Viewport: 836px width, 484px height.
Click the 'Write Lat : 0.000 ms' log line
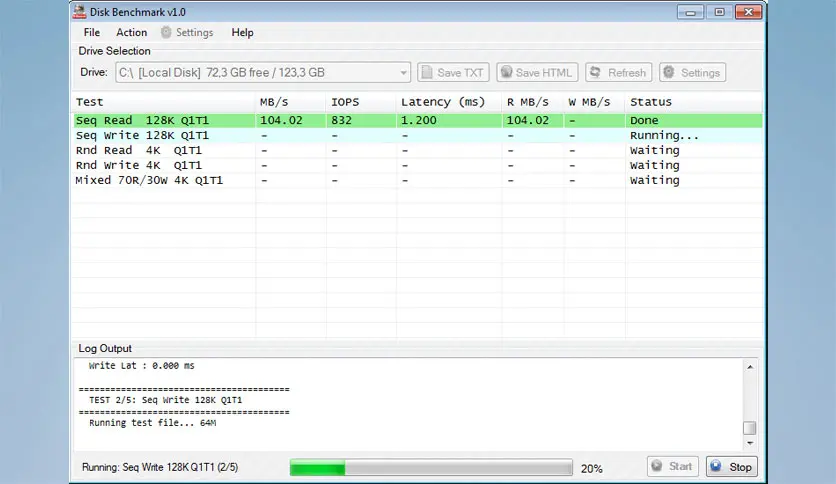(141, 366)
